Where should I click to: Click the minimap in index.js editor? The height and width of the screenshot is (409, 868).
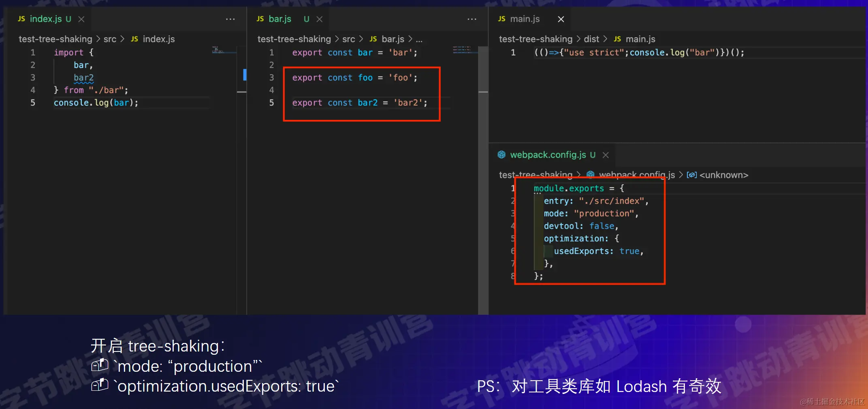point(224,50)
